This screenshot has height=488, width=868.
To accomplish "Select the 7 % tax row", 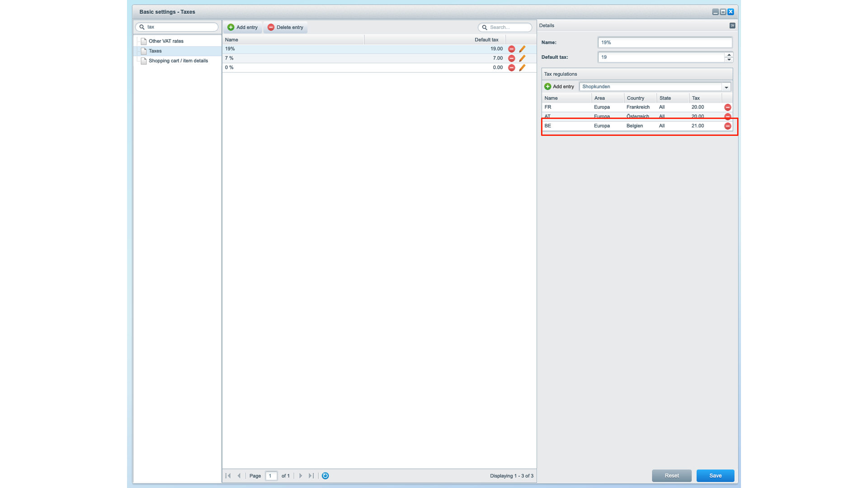I will [379, 58].
